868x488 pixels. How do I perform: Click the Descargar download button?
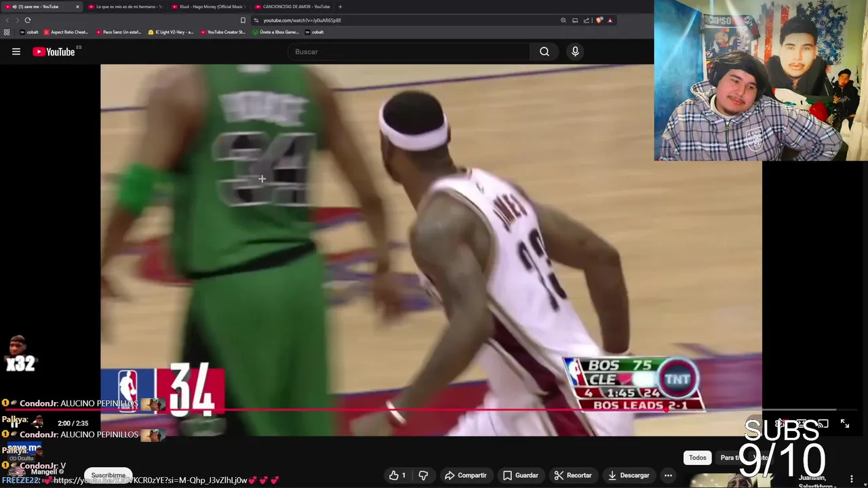click(x=629, y=475)
